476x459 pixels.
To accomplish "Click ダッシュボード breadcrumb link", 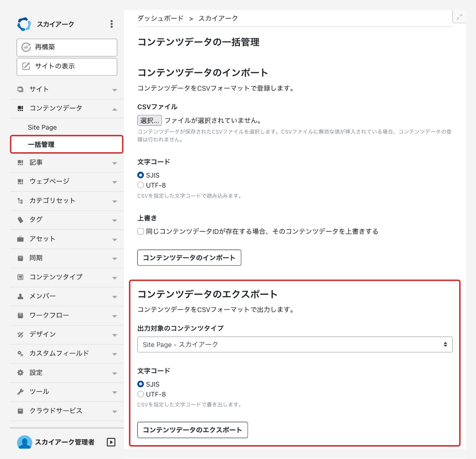I will click(x=160, y=19).
